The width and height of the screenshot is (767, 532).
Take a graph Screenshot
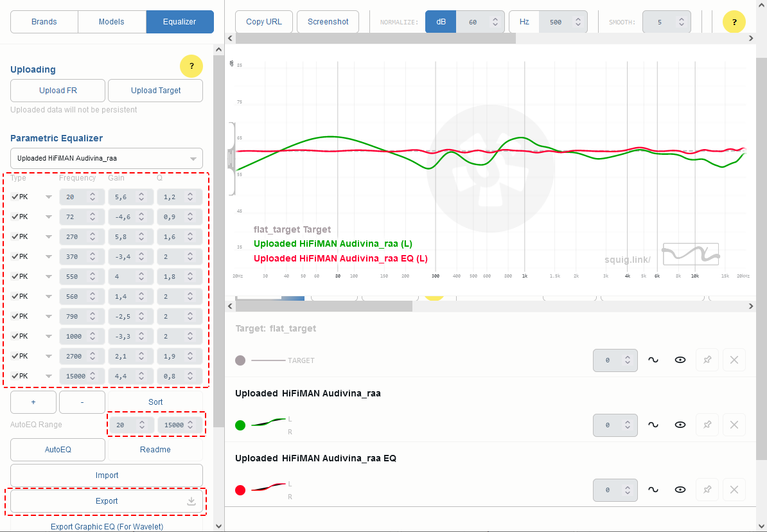click(x=328, y=22)
